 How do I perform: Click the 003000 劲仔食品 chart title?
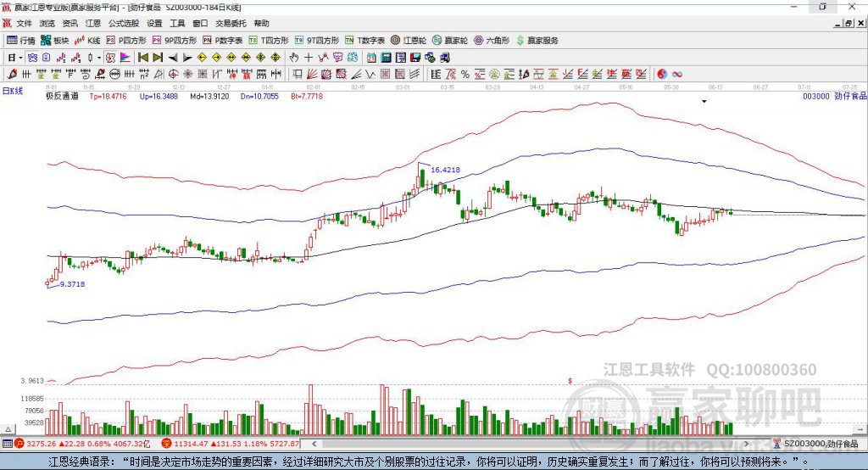[834, 96]
